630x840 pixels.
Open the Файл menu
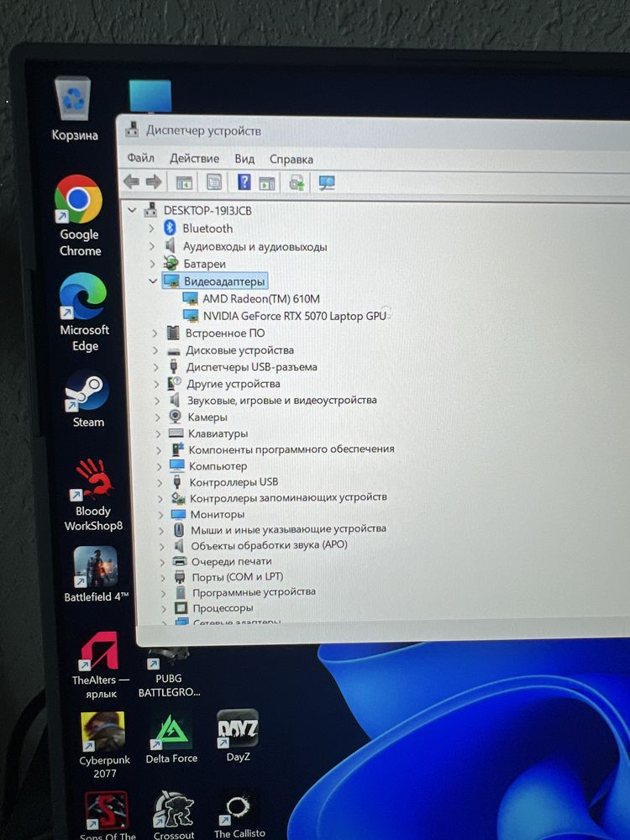[x=140, y=158]
